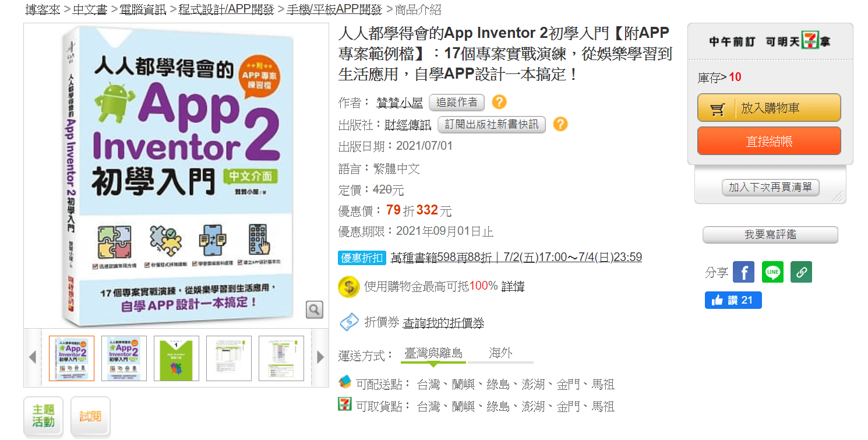
Task: Click the Facebook 讚 21 like button
Action: (x=733, y=300)
